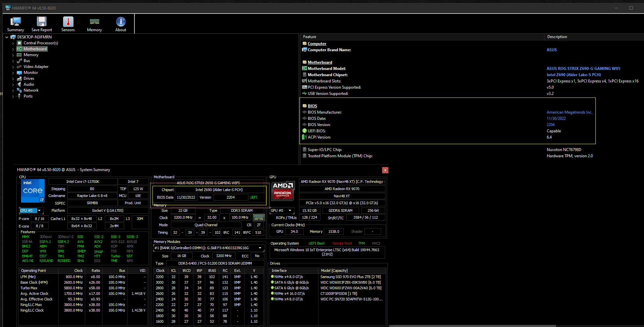The width and height of the screenshot is (644, 327).
Task: Select the Ports connector icon
Action: pyautogui.click(x=19, y=96)
